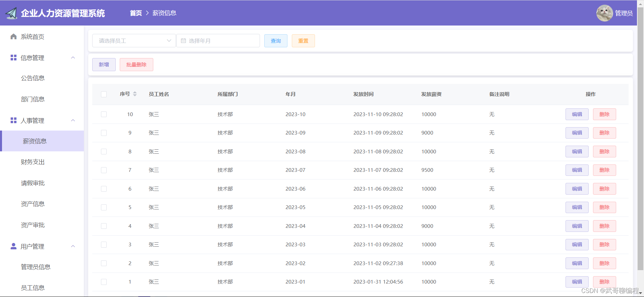644x297 pixels.
Task: Click the 发放时间 column header
Action: tap(363, 94)
